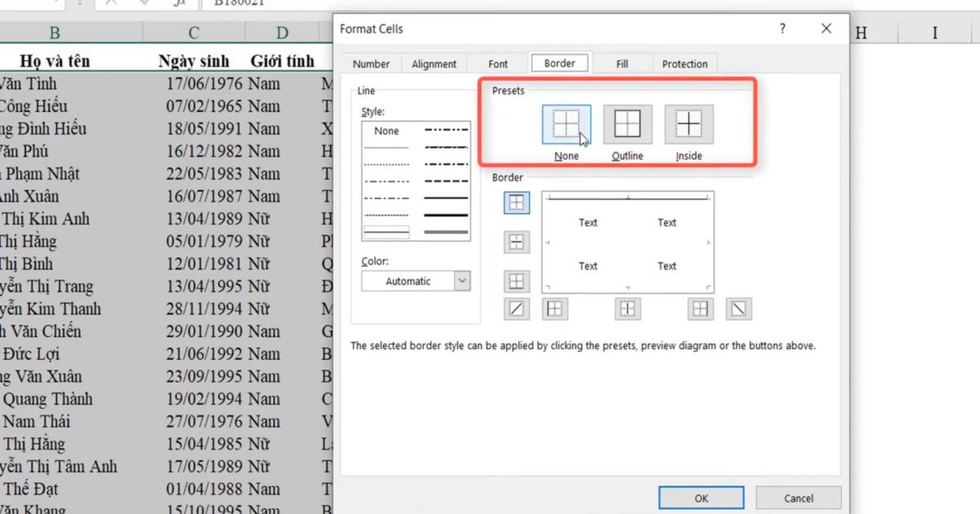
Task: Switch to the Fill tab
Action: click(x=621, y=63)
